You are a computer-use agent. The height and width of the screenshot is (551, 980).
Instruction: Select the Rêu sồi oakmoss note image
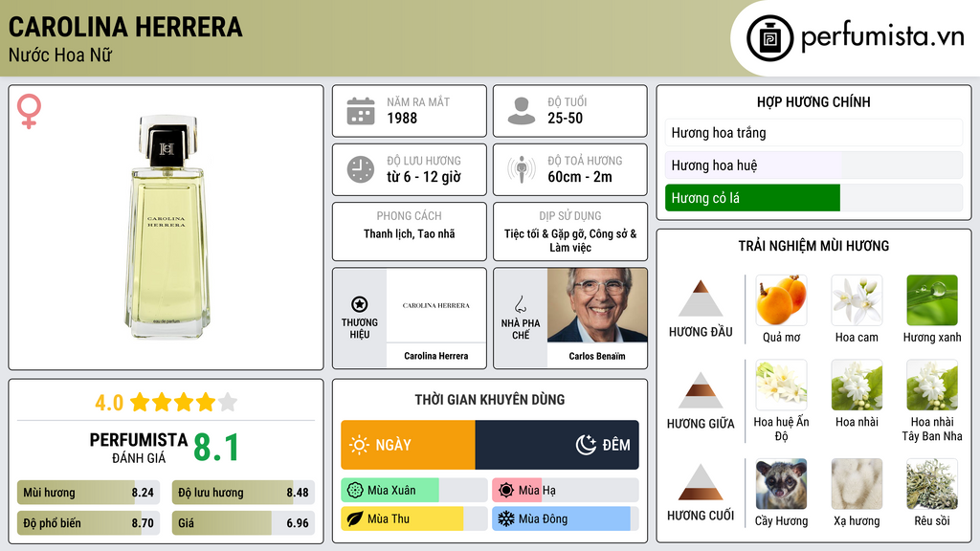(x=932, y=484)
